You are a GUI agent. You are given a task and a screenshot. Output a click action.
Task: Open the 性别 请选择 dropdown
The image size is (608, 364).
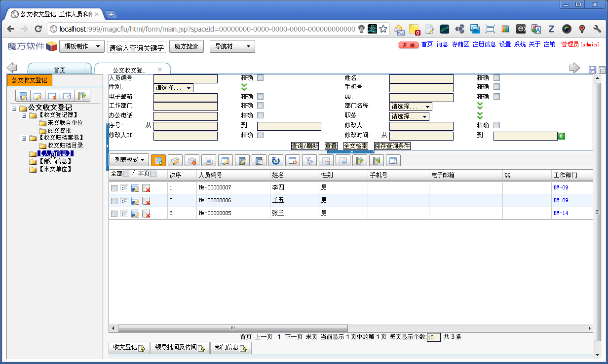click(173, 88)
